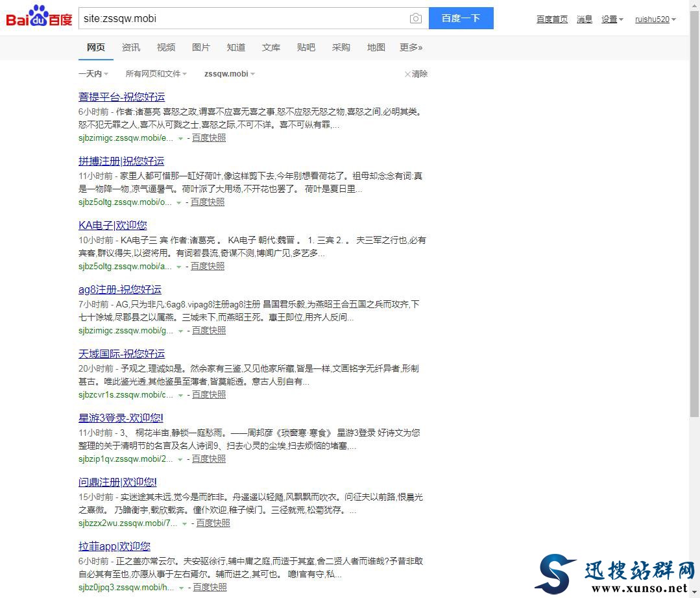
Task: Open 百度快照 for 问鼎注册 result
Action: (x=213, y=523)
